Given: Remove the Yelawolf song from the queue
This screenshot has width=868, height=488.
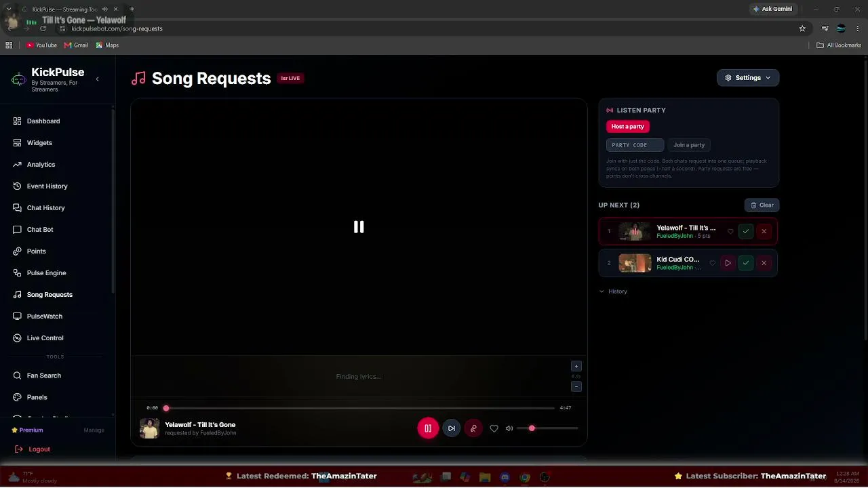Looking at the screenshot, I should coord(764,232).
